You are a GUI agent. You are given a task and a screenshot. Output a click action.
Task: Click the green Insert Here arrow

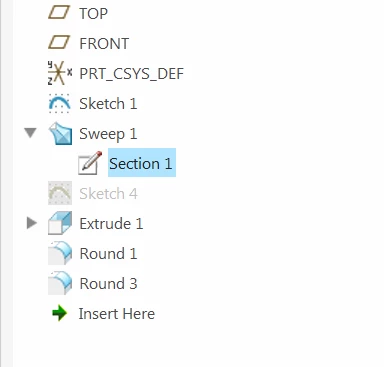pos(60,313)
